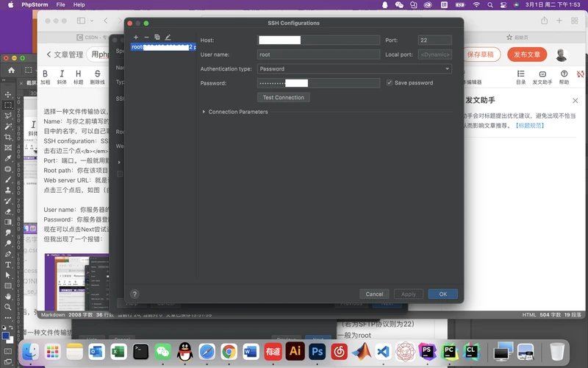Switch to the CSDN tab in Safari

click(x=92, y=38)
